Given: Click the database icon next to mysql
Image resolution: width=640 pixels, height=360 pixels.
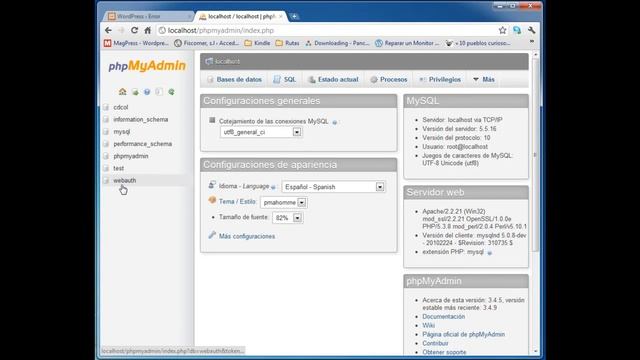Looking at the screenshot, I should [106, 131].
